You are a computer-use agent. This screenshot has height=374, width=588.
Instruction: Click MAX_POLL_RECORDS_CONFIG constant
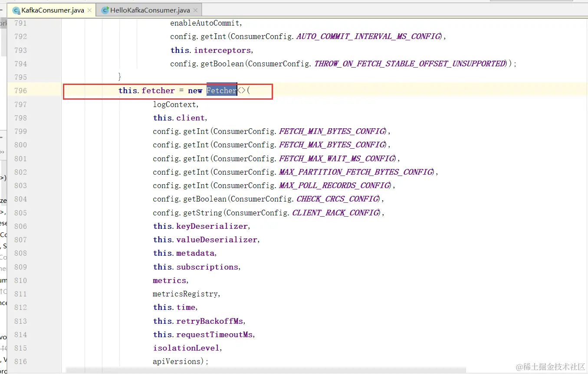[334, 185]
